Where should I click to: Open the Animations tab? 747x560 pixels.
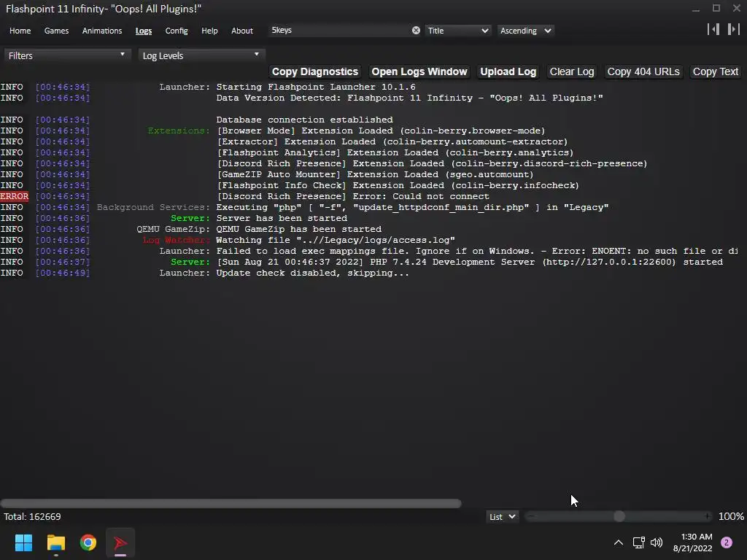[x=102, y=31]
